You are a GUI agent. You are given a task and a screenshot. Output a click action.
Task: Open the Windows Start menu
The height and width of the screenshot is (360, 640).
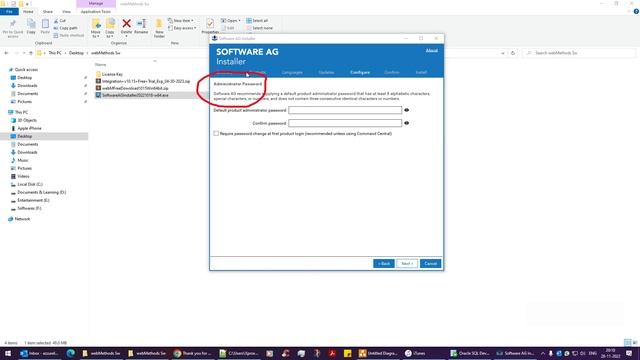pos(8,353)
